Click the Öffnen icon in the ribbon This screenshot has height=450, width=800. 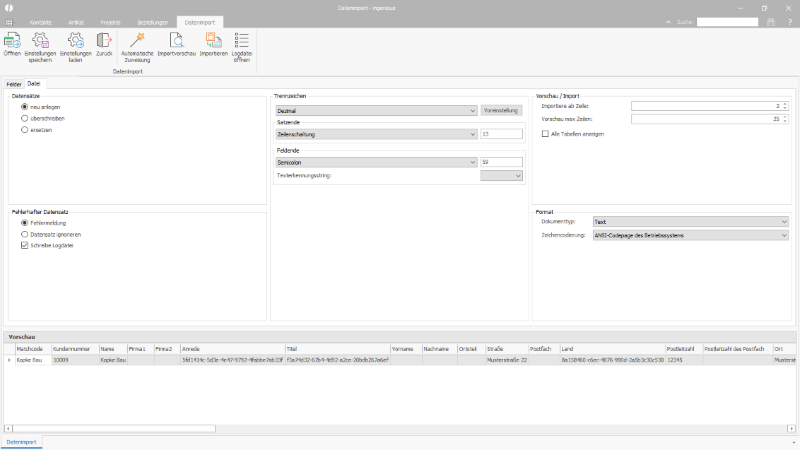12,41
